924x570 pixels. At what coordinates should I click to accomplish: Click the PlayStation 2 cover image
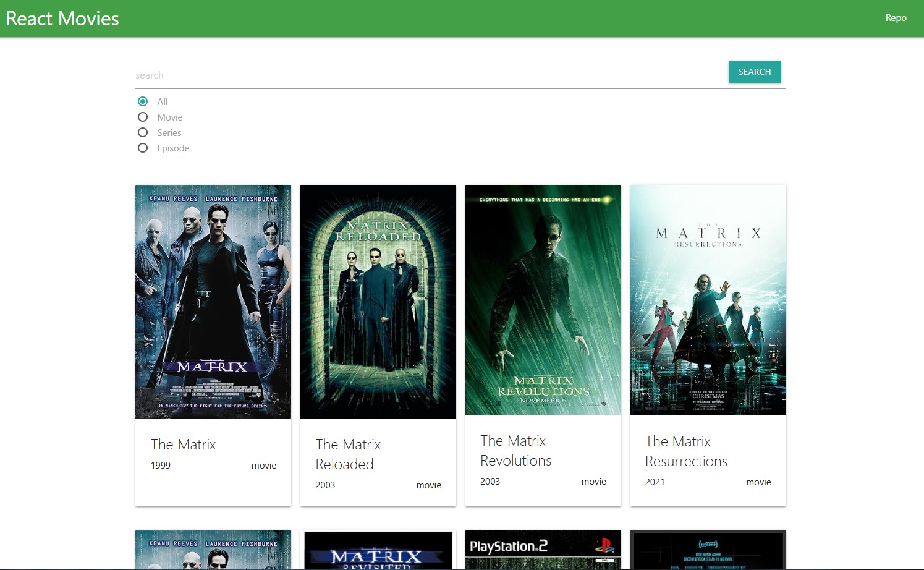[x=543, y=550]
